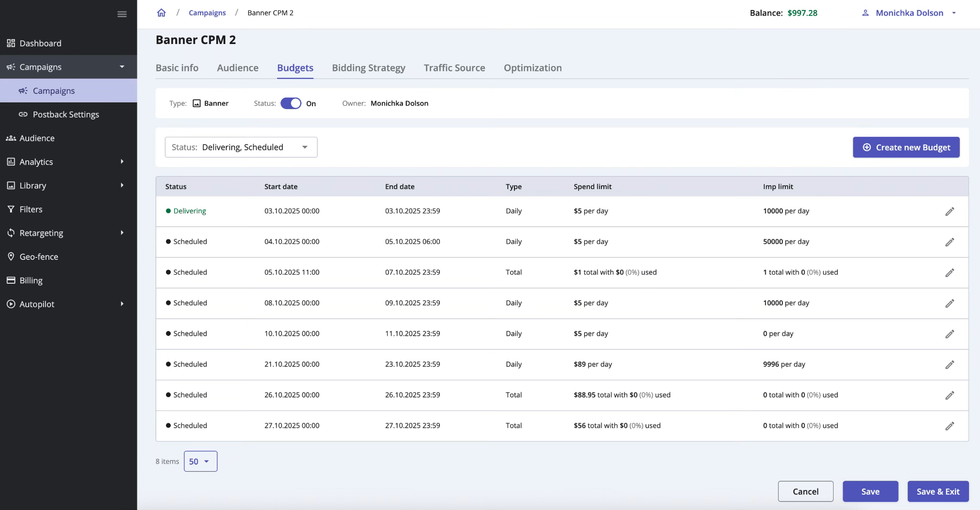Open Retargeting from sidebar
The height and width of the screenshot is (510, 980).
click(42, 233)
